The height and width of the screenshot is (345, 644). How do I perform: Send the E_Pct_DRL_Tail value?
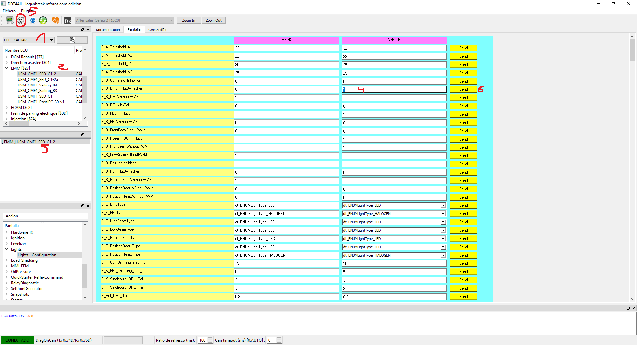pyautogui.click(x=463, y=297)
